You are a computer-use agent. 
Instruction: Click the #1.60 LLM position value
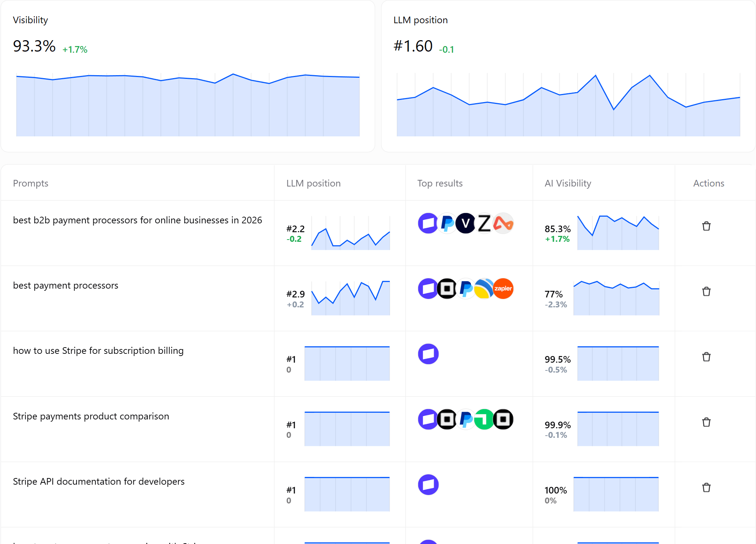(413, 46)
